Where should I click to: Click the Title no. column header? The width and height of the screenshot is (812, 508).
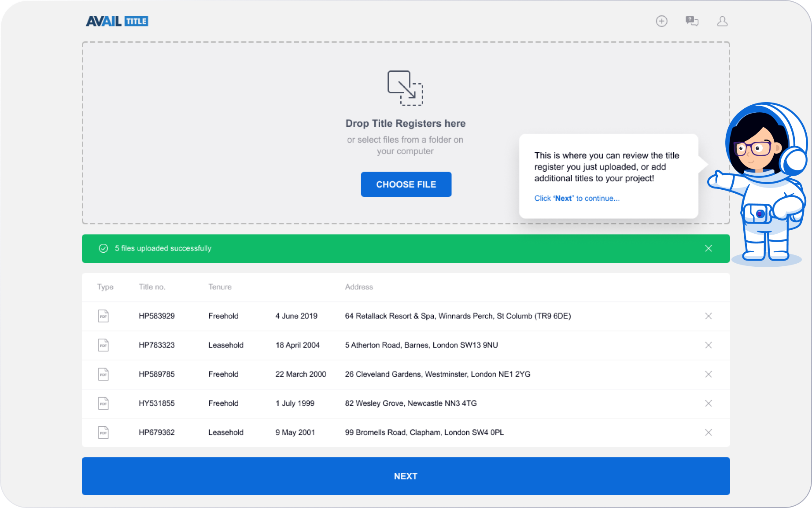pos(152,287)
